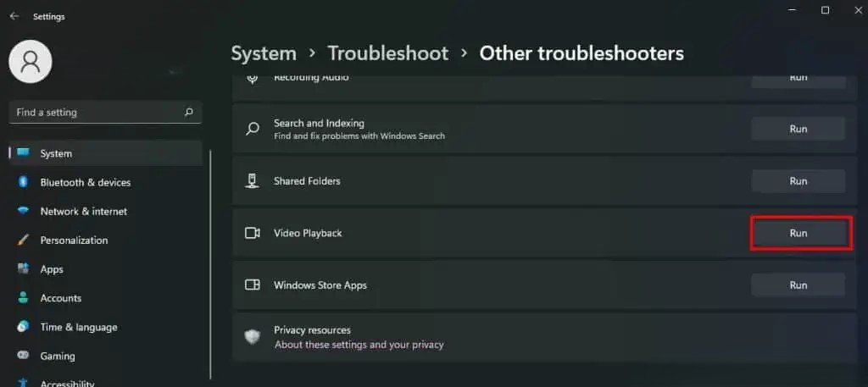The width and height of the screenshot is (868, 387).
Task: Run the Video Playback troubleshooter
Action: tap(798, 234)
